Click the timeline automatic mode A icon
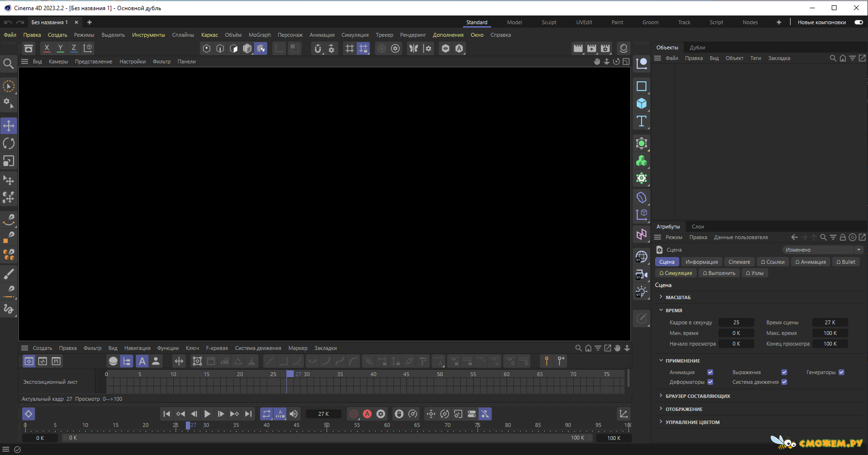This screenshot has width=868, height=455. pos(142,361)
